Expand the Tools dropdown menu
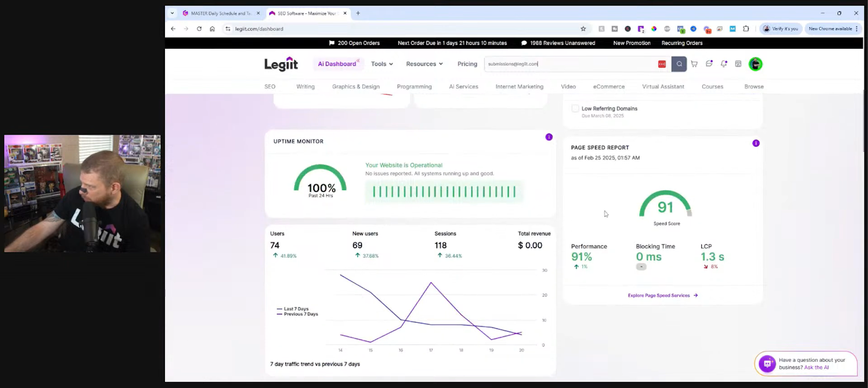 point(382,64)
